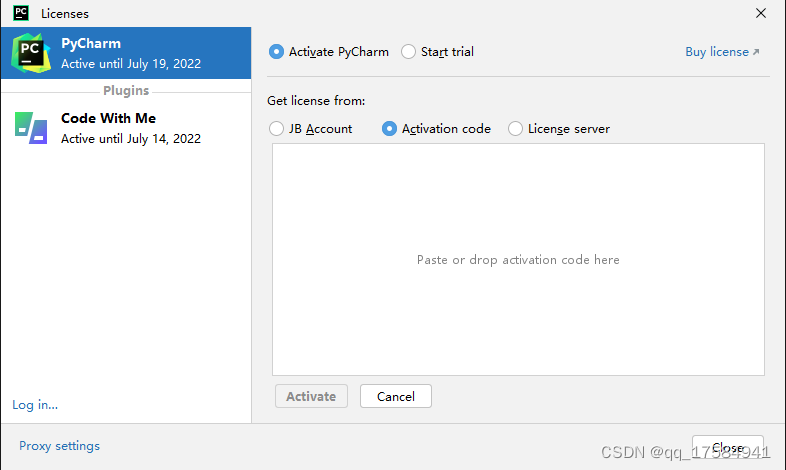The width and height of the screenshot is (786, 470).
Task: Click the external-link arrow beside Buy license
Action: pyautogui.click(x=756, y=52)
